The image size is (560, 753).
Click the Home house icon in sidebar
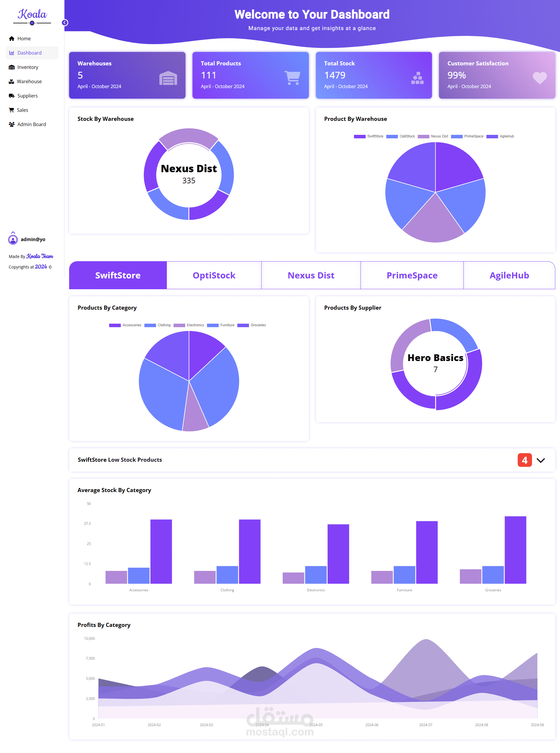click(12, 39)
